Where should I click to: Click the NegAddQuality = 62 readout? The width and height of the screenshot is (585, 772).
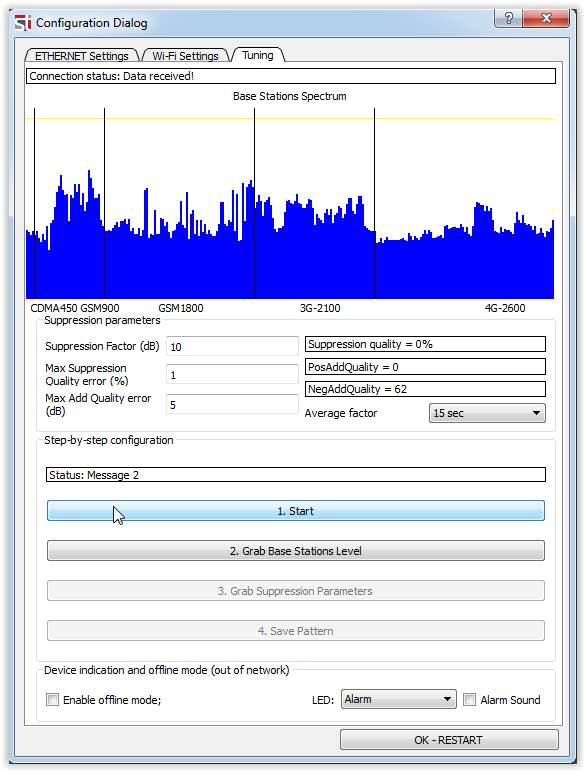(x=425, y=389)
